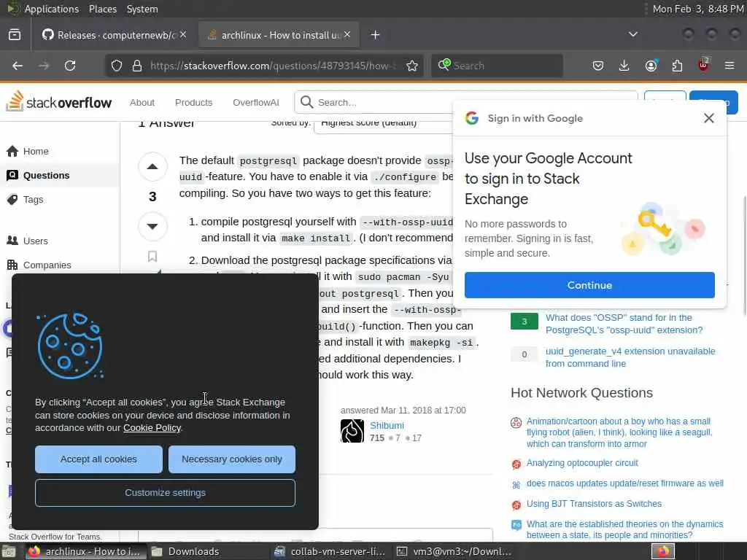Open the About link in header
This screenshot has height=560, width=747.
142,102
